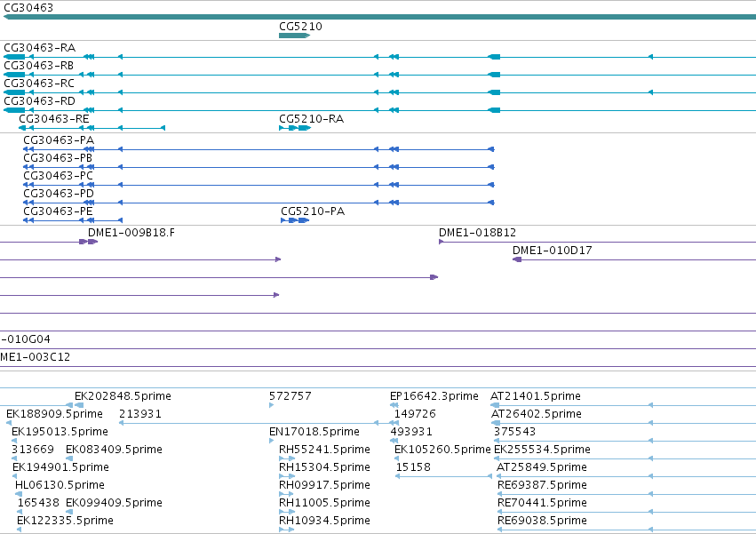Select protein label CG30463-PC

58,176
